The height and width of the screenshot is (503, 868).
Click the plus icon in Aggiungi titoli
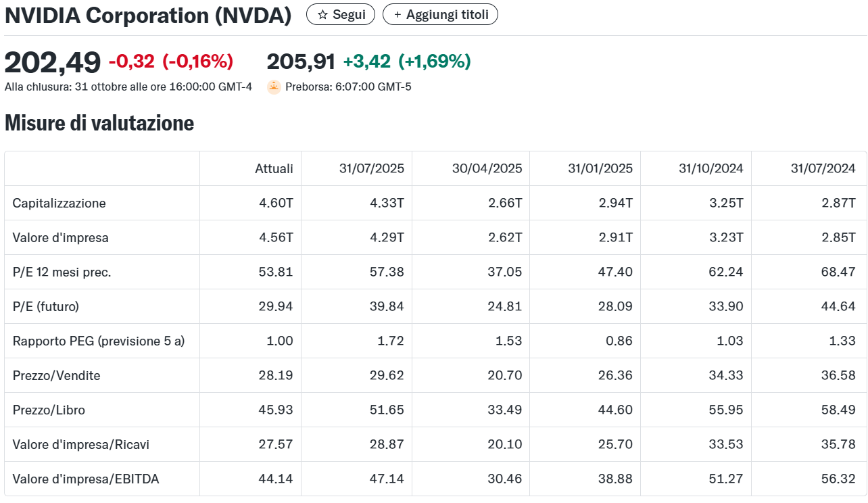pyautogui.click(x=397, y=15)
